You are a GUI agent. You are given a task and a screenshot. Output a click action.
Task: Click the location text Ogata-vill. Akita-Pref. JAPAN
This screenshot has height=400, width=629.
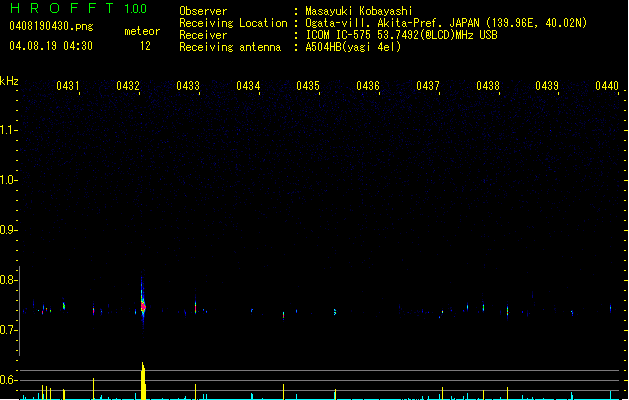coord(393,23)
